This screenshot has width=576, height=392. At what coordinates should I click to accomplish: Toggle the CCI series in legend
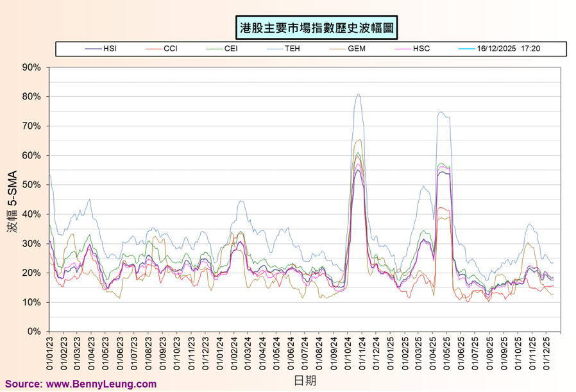click(x=171, y=49)
